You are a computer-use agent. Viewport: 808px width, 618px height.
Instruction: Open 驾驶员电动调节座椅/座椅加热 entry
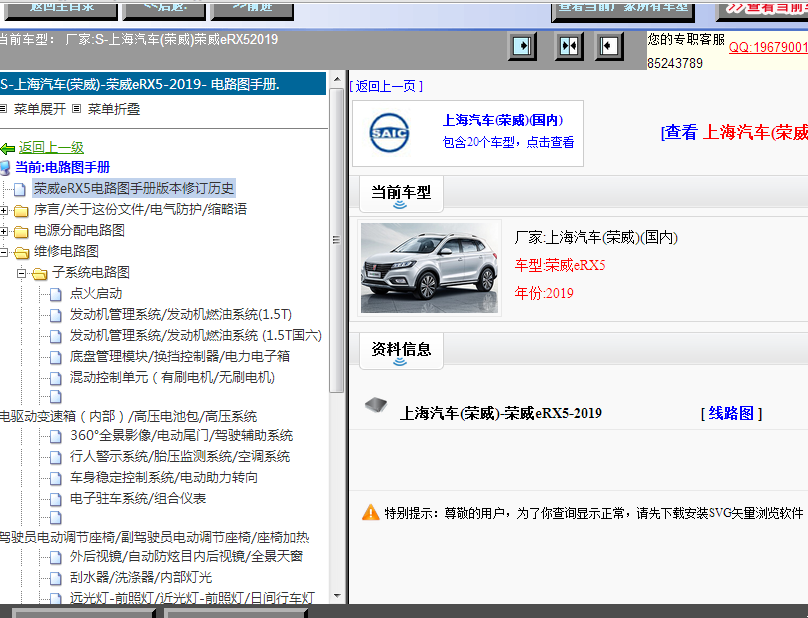pyautogui.click(x=154, y=538)
